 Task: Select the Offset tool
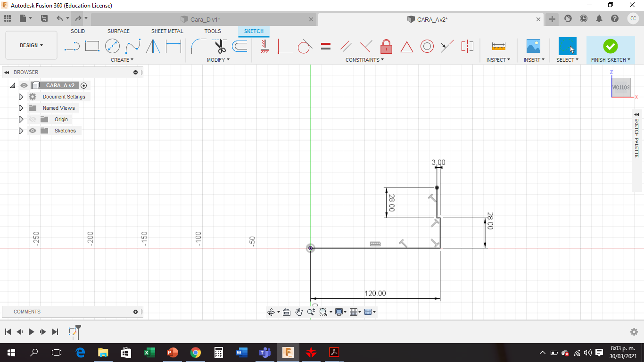[x=239, y=46]
